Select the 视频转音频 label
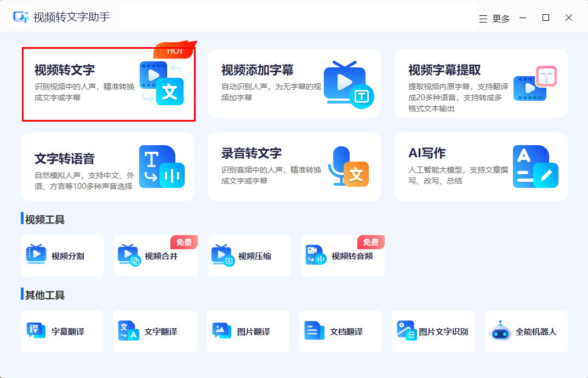 point(352,256)
